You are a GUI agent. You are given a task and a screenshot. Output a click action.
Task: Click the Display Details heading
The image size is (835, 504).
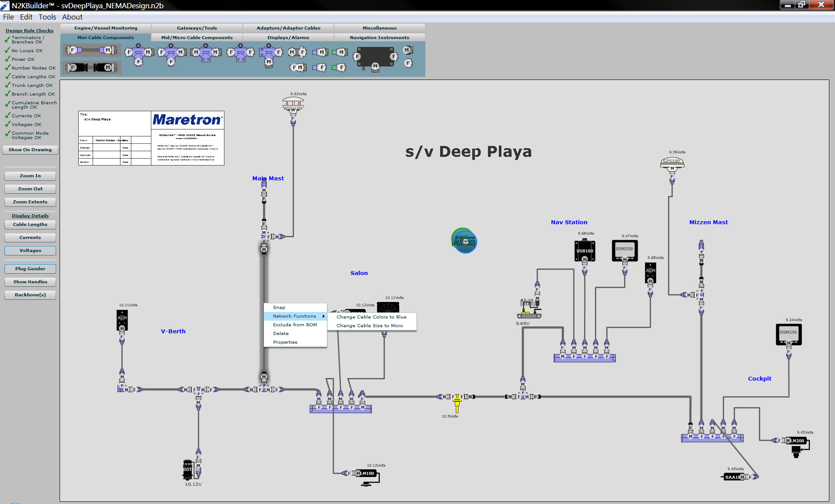[x=30, y=216]
